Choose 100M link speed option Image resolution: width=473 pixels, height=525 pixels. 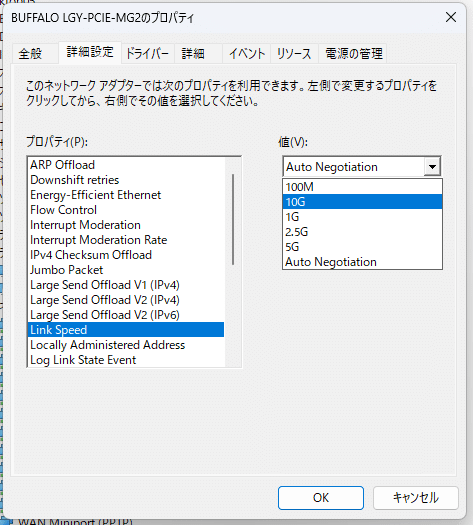363,187
